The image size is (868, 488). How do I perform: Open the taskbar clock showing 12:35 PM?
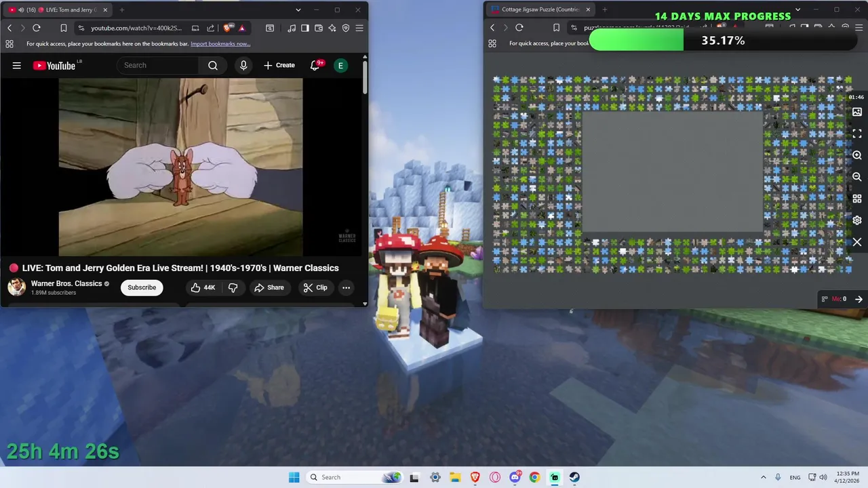coord(848,477)
